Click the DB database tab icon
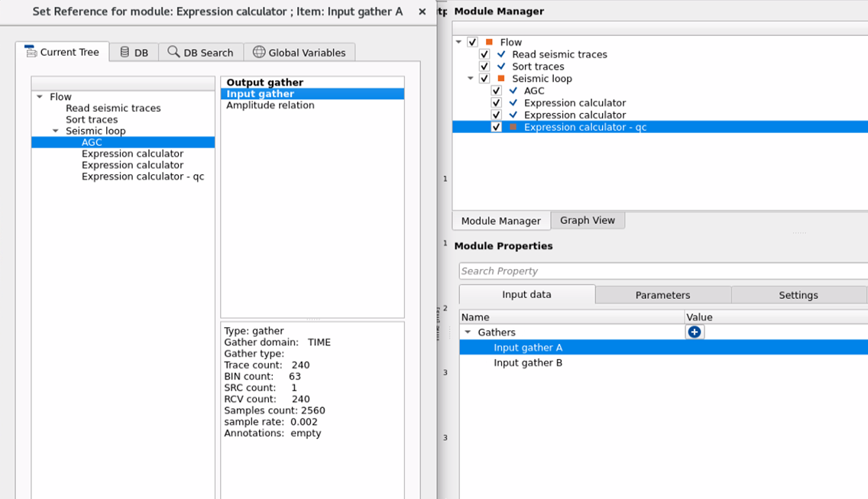This screenshot has height=499, width=868. [x=125, y=52]
